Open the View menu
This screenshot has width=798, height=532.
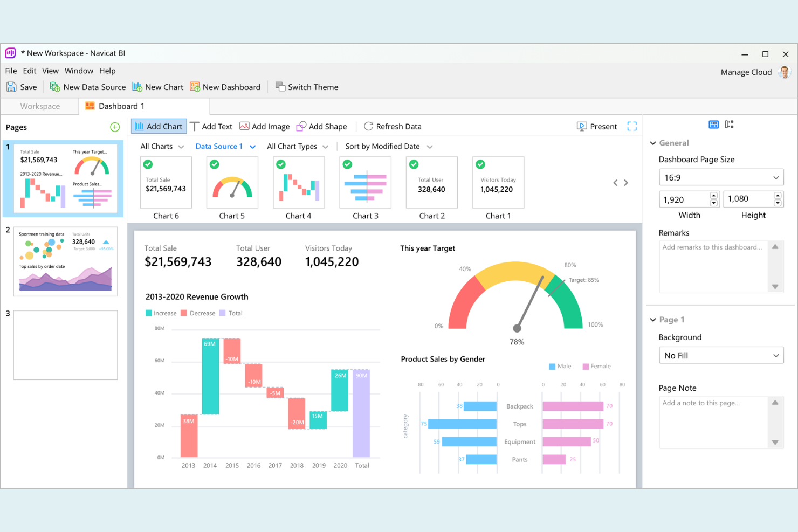tap(50, 71)
